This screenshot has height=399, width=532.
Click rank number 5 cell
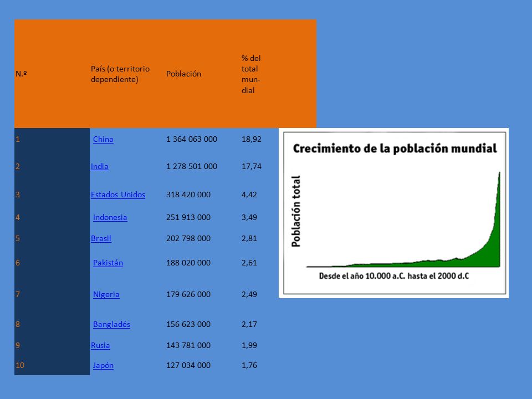coord(52,238)
